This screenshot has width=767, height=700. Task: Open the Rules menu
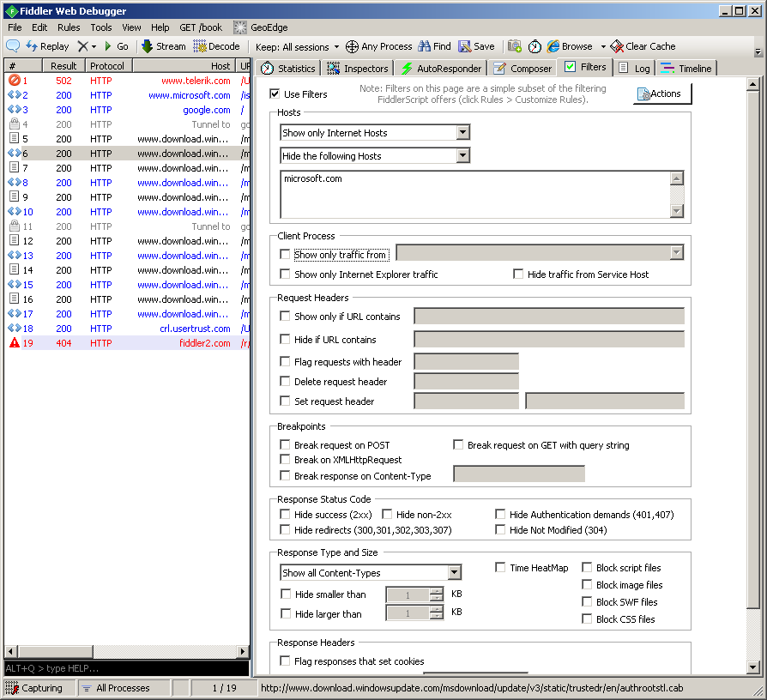(69, 27)
